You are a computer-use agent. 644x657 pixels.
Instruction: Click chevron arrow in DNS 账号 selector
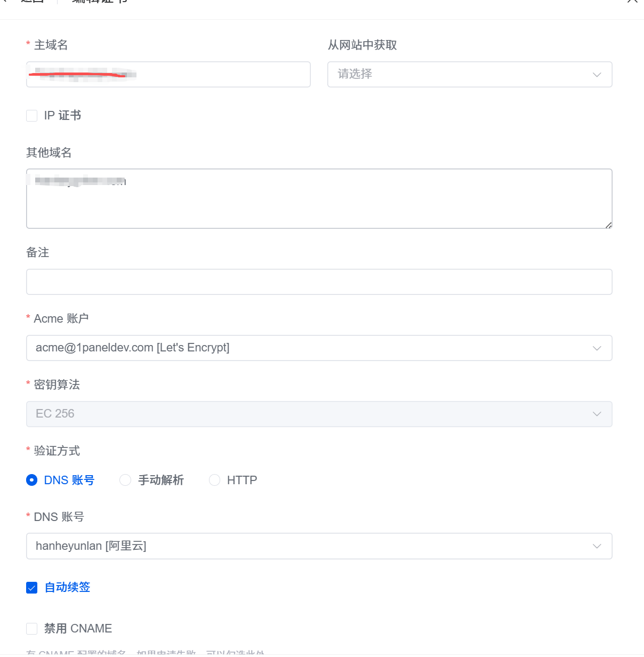click(597, 546)
